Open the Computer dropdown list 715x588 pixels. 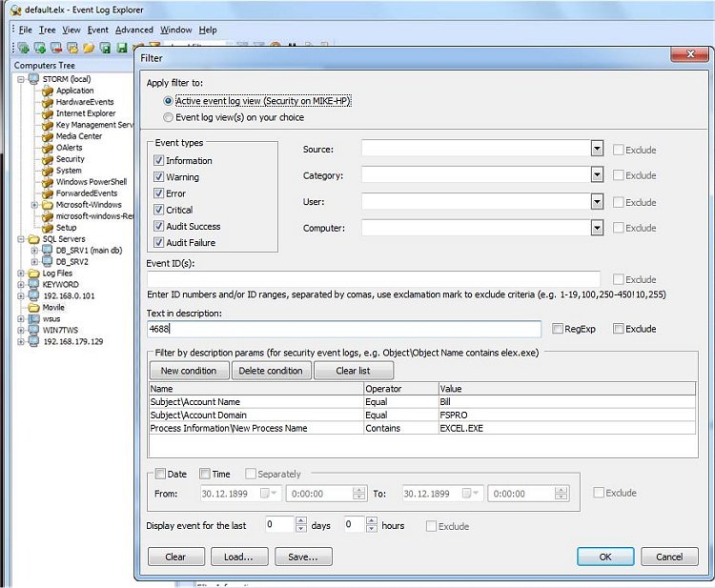[x=597, y=228]
